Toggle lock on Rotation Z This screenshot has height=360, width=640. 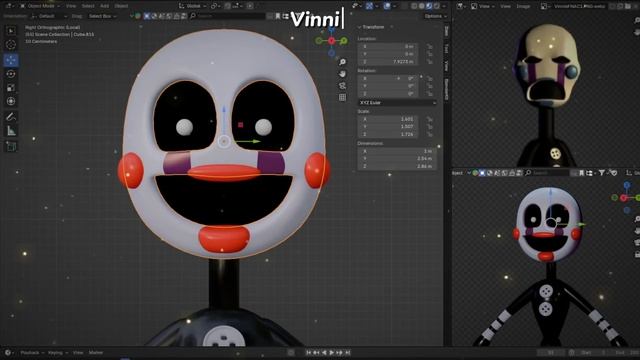click(430, 93)
